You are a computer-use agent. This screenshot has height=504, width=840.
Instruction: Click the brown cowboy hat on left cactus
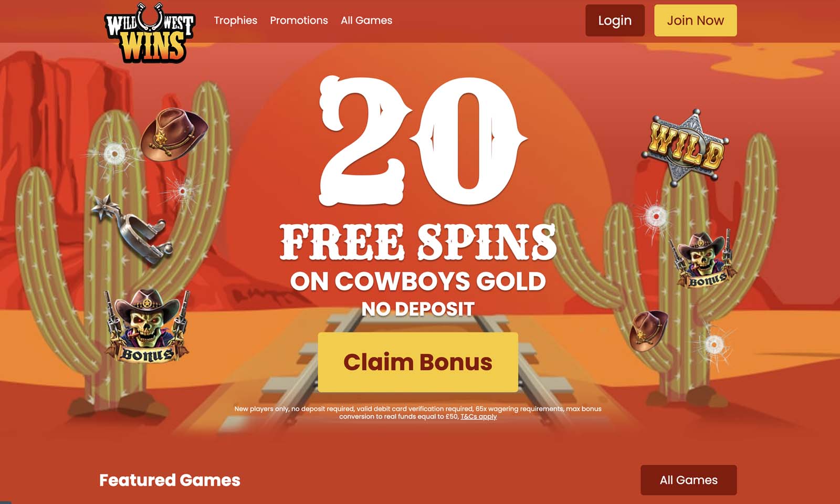tap(174, 134)
